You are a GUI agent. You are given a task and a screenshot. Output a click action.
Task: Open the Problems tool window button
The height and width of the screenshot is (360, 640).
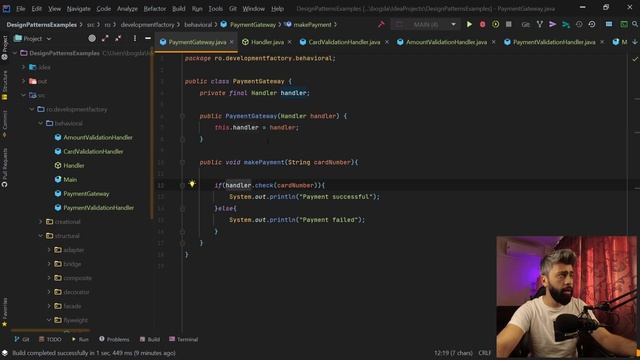coord(114,339)
